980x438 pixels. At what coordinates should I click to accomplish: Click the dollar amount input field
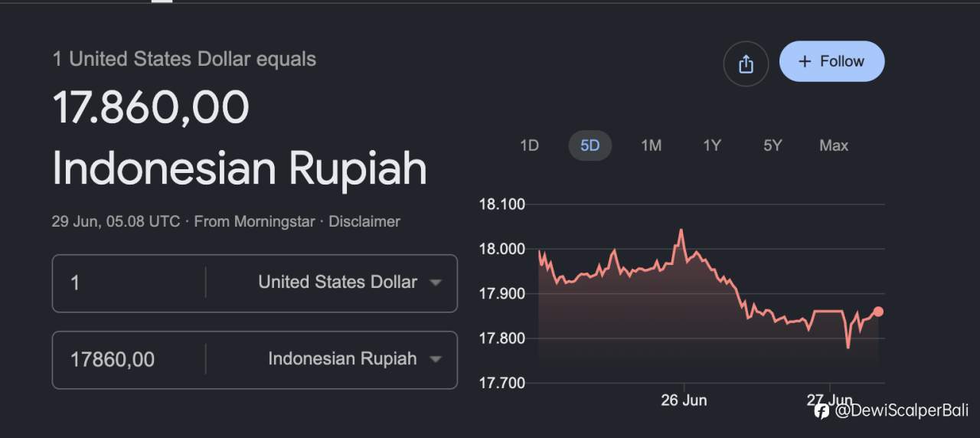129,283
